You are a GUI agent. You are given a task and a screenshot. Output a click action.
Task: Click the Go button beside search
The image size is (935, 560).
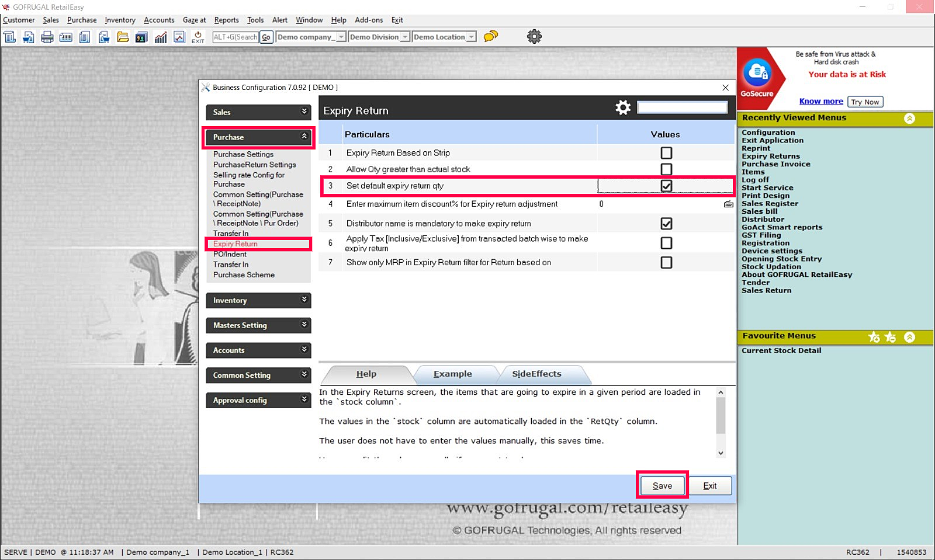[266, 37]
